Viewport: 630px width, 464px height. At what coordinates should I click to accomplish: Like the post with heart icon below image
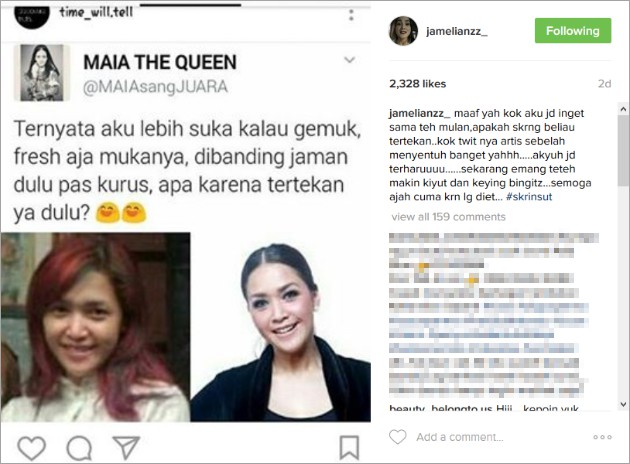(x=32, y=448)
